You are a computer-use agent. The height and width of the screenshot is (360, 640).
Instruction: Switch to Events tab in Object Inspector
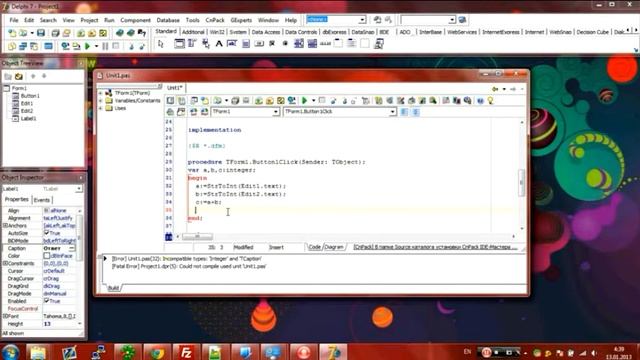pyautogui.click(x=42, y=200)
